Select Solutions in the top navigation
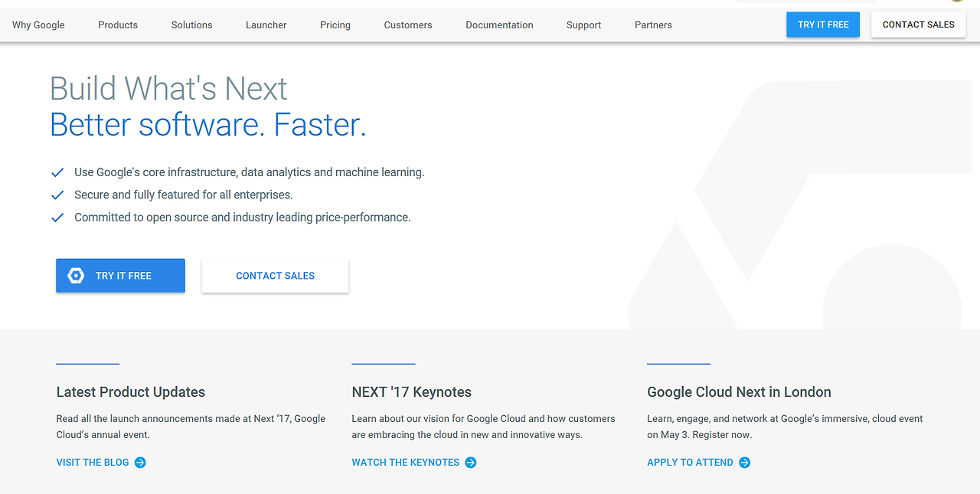Image resolution: width=980 pixels, height=494 pixels. click(x=191, y=25)
